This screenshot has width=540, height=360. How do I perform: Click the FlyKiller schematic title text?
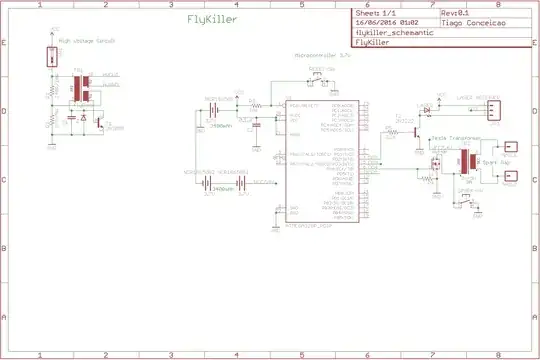coord(212,19)
